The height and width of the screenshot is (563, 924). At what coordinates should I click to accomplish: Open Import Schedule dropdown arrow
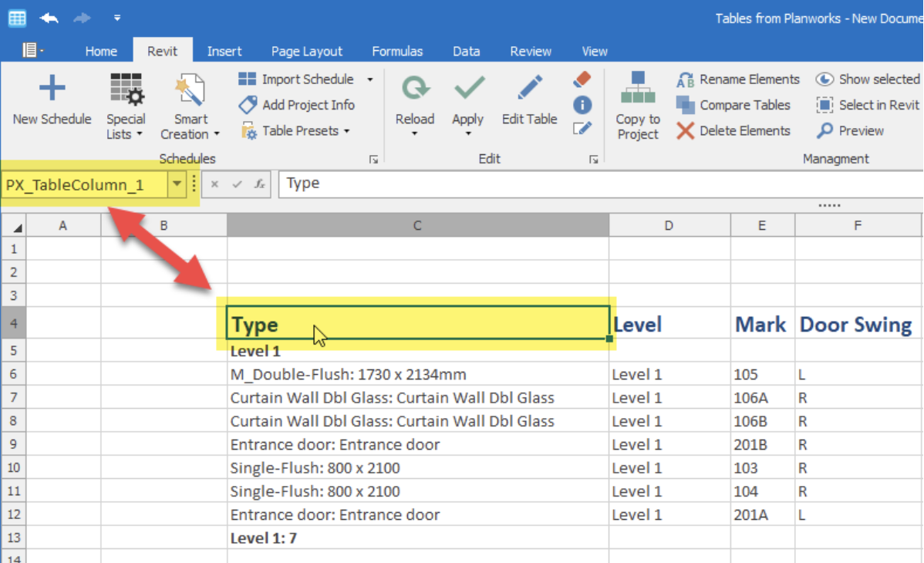(370, 79)
